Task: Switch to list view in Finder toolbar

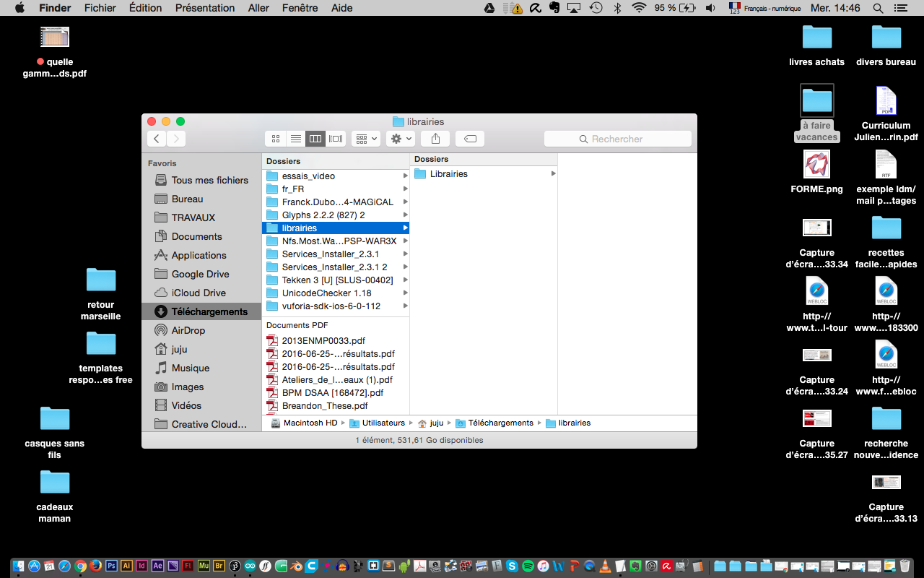Action: [x=295, y=139]
